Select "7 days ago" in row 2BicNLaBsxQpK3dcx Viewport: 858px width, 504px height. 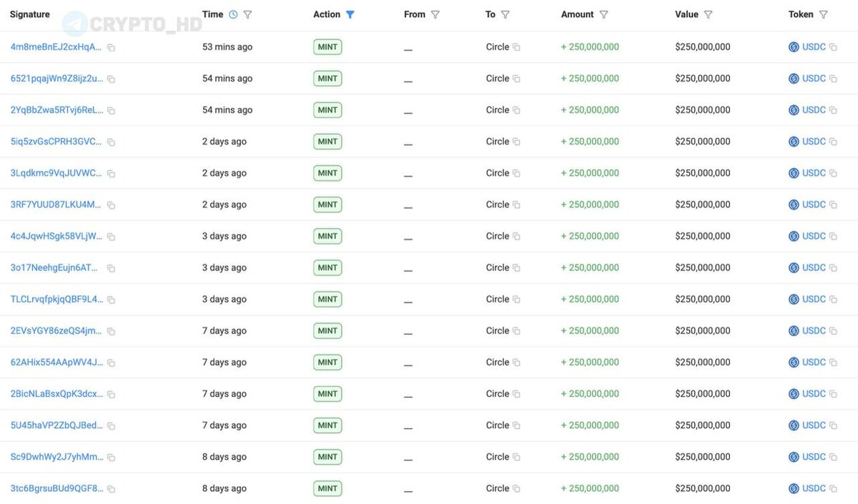(x=225, y=394)
